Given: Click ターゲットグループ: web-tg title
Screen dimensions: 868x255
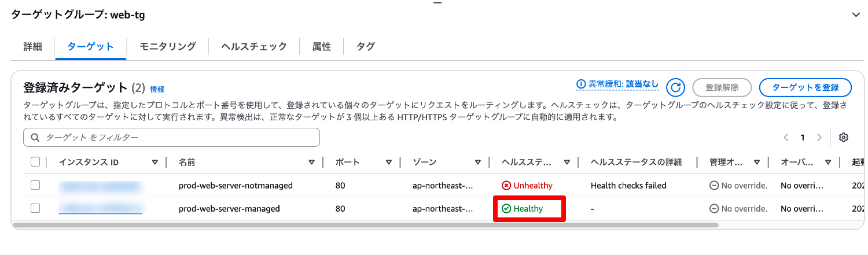Looking at the screenshot, I should [x=78, y=15].
